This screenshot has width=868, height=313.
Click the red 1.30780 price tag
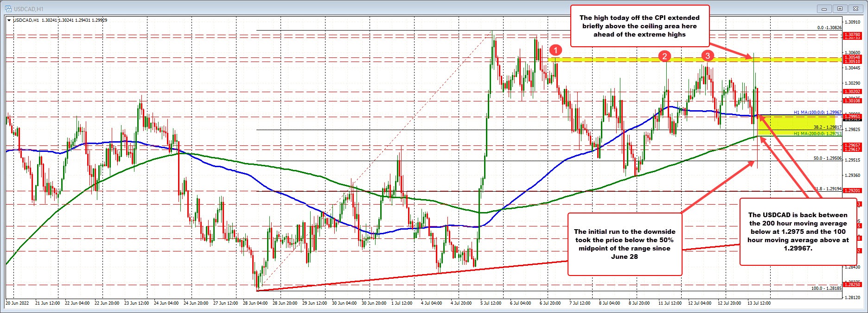click(852, 35)
